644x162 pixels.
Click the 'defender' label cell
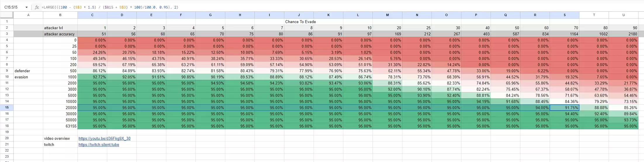pyautogui.click(x=28, y=71)
